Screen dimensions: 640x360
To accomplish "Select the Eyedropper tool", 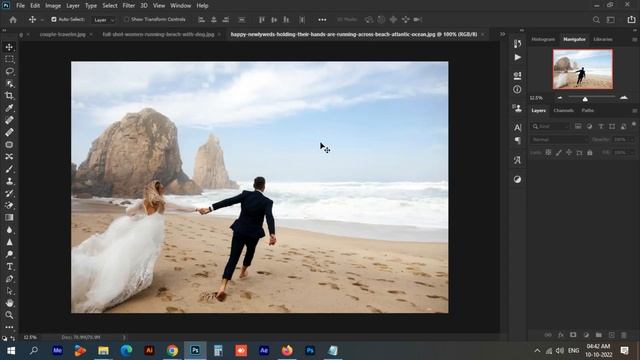I will pos(9,108).
